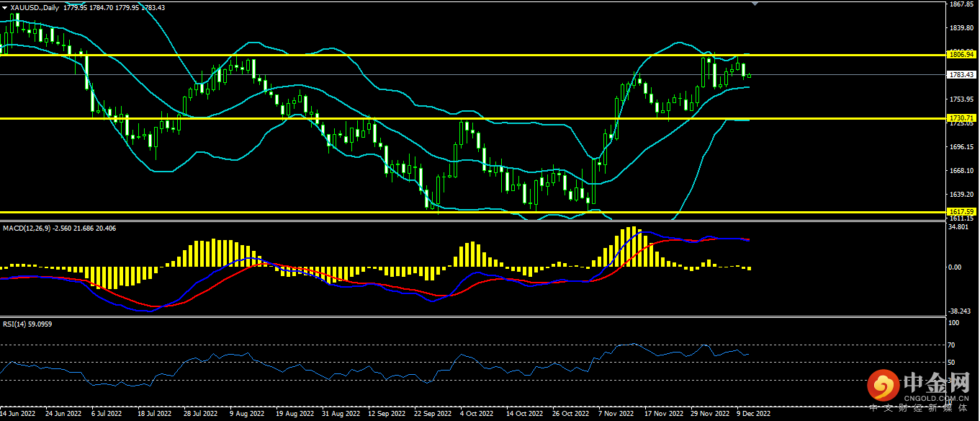The image size is (980, 421).
Task: Click the CNGOLD red swirl logo
Action: 884,386
